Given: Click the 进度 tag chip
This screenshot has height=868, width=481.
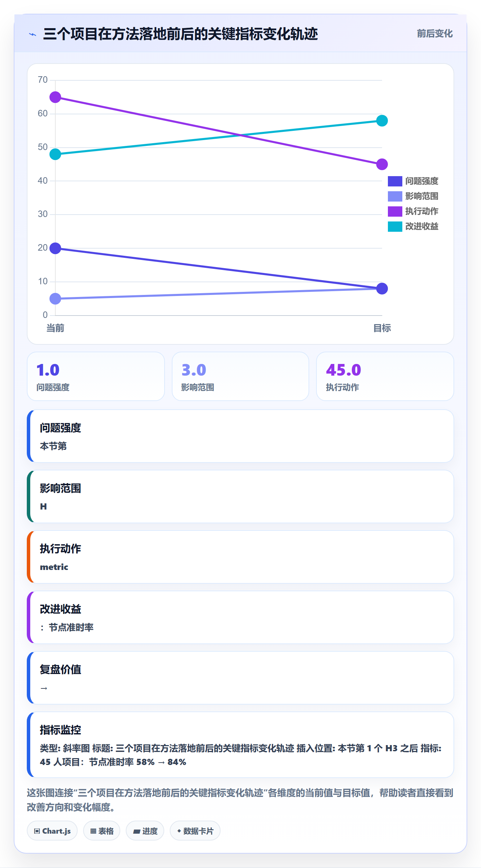Looking at the screenshot, I should (x=145, y=831).
